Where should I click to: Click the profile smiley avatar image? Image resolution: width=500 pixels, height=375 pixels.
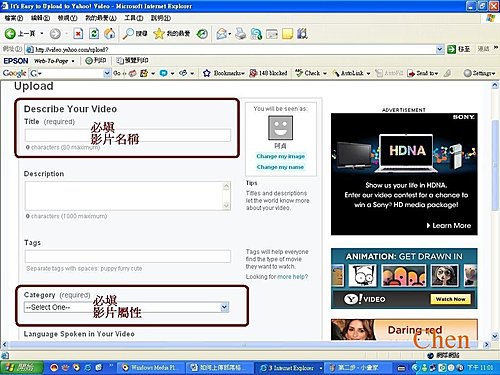280,128
